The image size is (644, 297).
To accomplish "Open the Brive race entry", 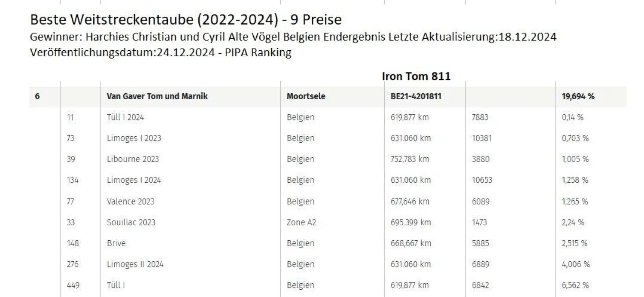I will pyautogui.click(x=116, y=243).
